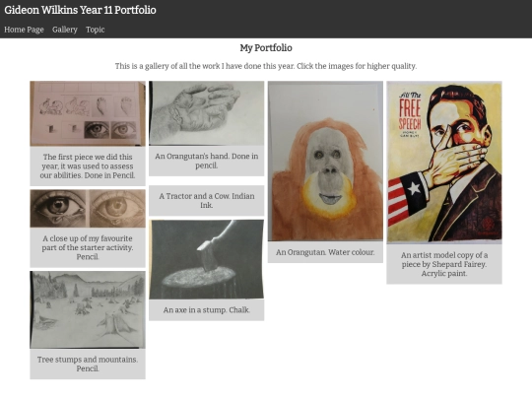Click the Tractor and a Cow caption card
This screenshot has height=399, width=532.
click(206, 201)
